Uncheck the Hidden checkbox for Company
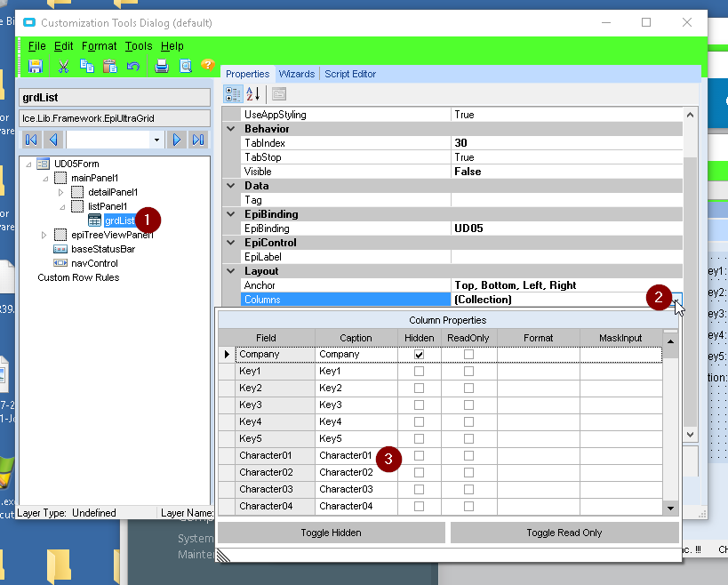The height and width of the screenshot is (585, 728). pos(419,354)
